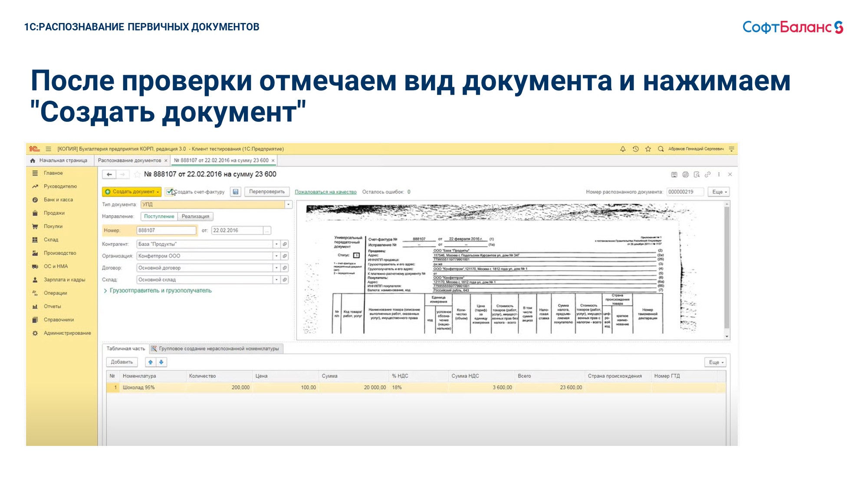Go to Начальная страница home tab

pos(59,160)
